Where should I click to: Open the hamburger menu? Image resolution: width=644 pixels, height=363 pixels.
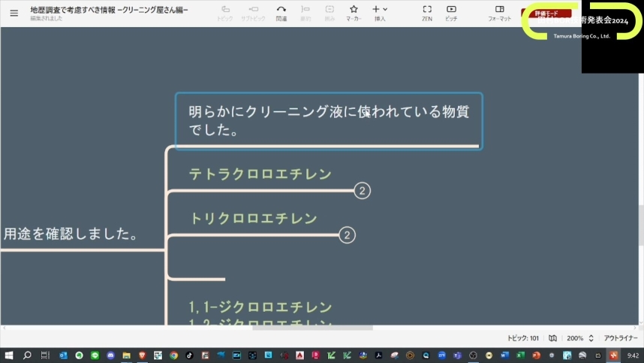[x=14, y=13]
